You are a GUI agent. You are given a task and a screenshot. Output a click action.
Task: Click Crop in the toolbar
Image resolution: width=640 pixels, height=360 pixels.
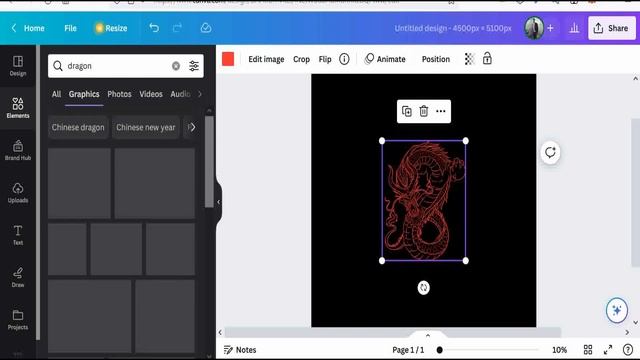coord(301,59)
